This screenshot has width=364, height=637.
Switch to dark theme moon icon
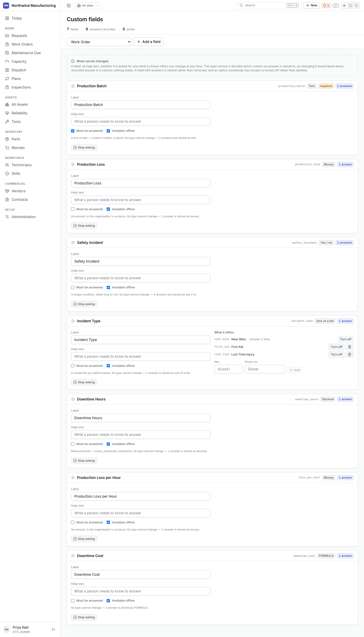pos(356,6)
